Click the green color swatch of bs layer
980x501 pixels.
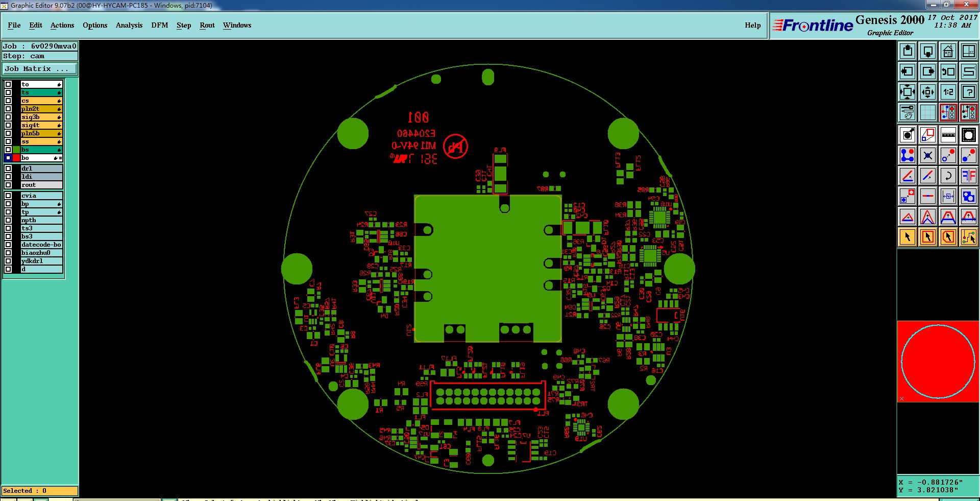click(x=16, y=150)
